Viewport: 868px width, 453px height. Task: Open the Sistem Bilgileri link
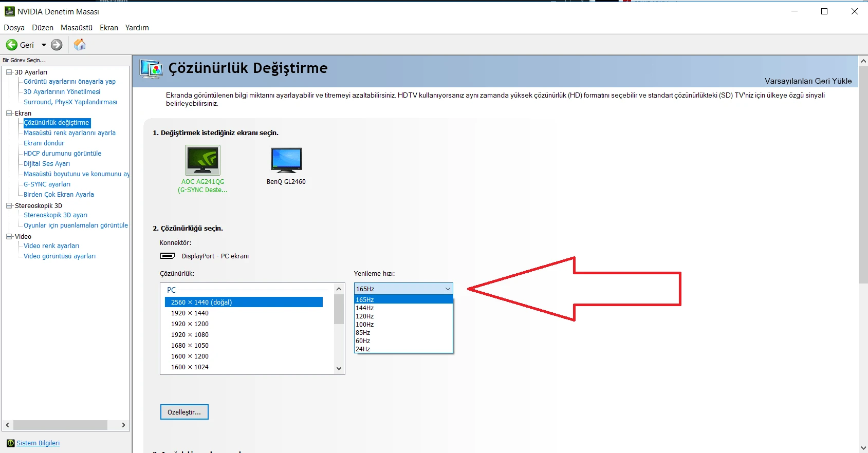click(38, 443)
